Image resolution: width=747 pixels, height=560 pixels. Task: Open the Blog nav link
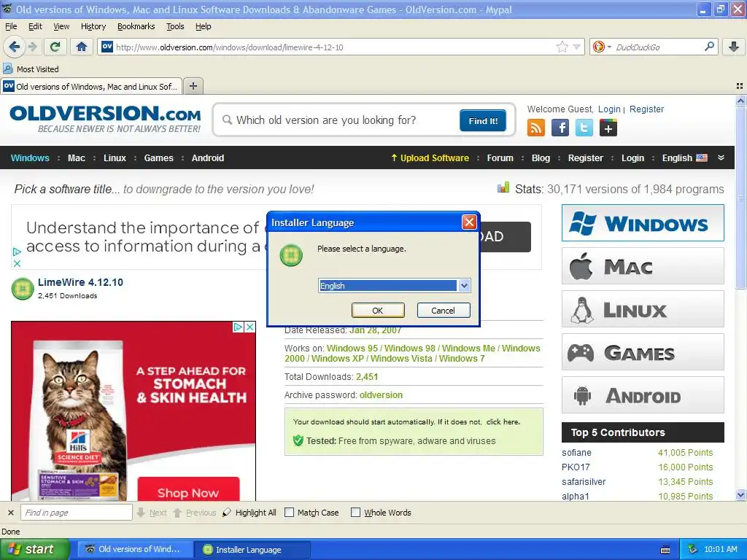pos(541,157)
